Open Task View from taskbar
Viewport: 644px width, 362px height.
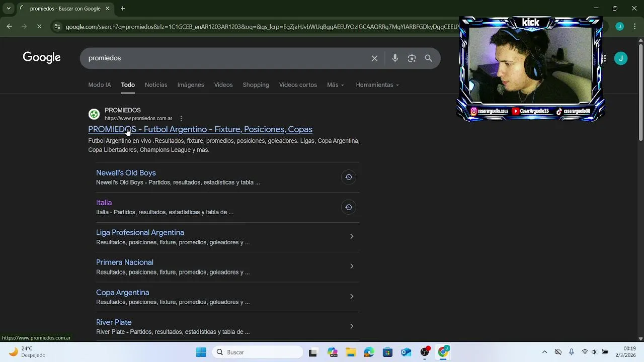tap(313, 352)
